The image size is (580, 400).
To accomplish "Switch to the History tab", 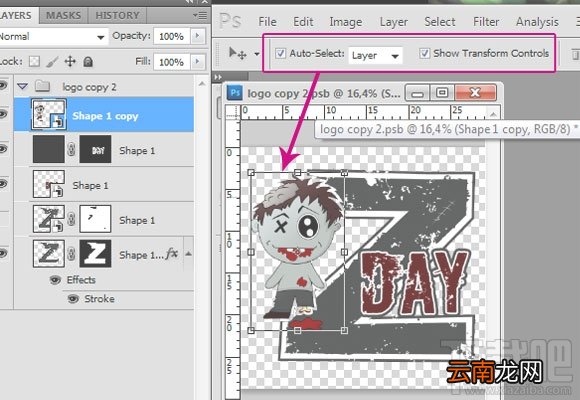I will pyautogui.click(x=117, y=16).
